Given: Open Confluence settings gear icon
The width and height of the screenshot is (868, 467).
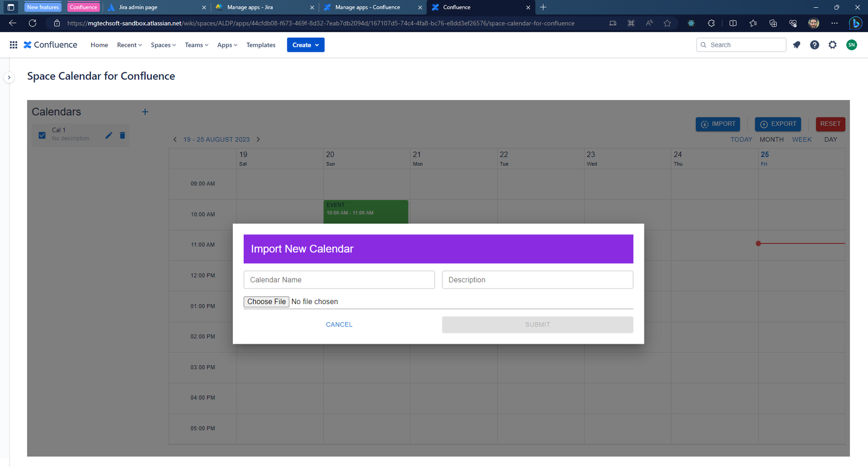Looking at the screenshot, I should (x=833, y=45).
